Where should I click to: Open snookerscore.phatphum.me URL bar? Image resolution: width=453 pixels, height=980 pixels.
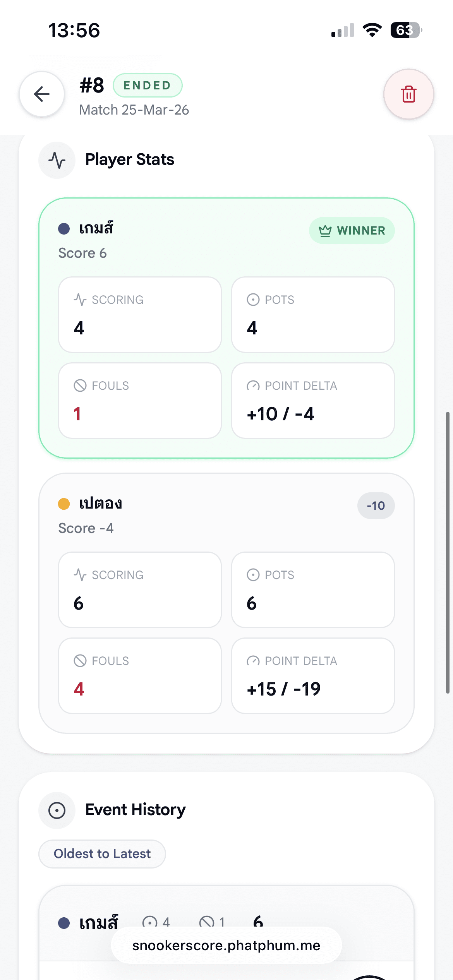[226, 945]
